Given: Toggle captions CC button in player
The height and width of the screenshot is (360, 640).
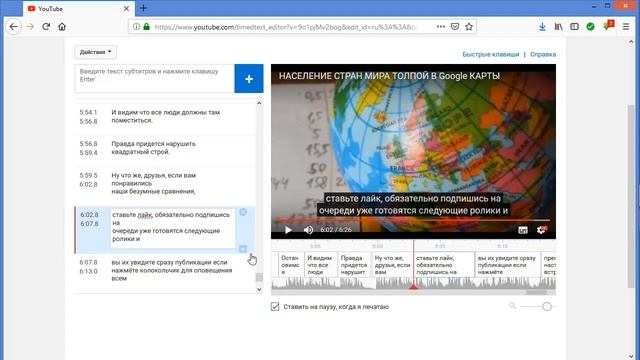Looking at the screenshot, I should click(x=523, y=230).
